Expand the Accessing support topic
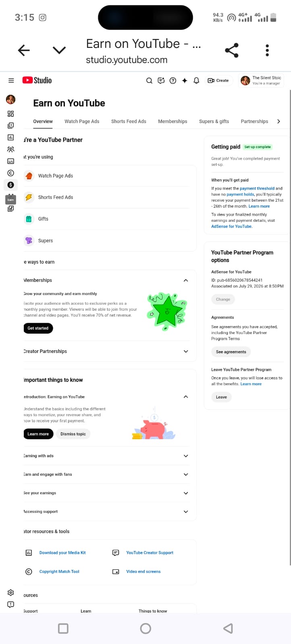Image resolution: width=291 pixels, height=644 pixels. coord(186,512)
